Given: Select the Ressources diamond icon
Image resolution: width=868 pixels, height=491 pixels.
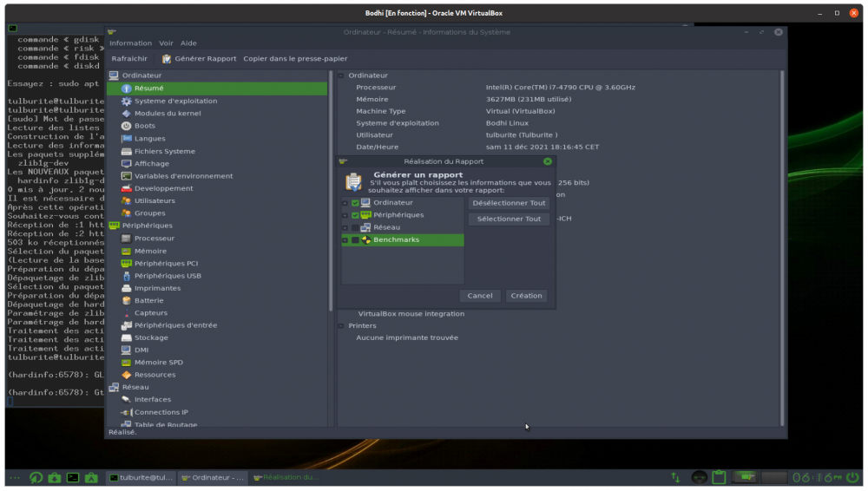Looking at the screenshot, I should click(x=126, y=376).
